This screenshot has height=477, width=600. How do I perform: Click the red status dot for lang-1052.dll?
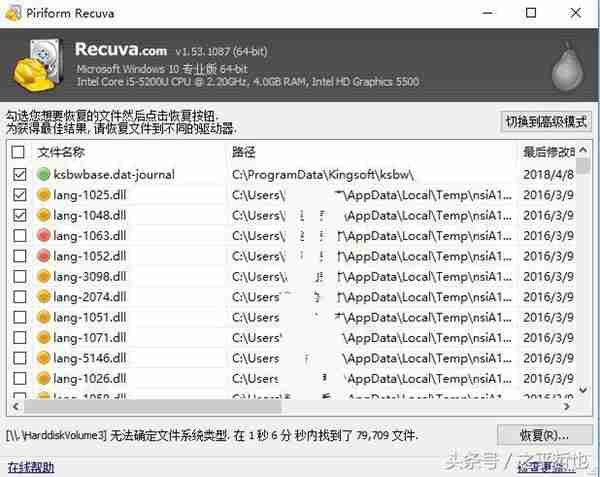click(44, 256)
